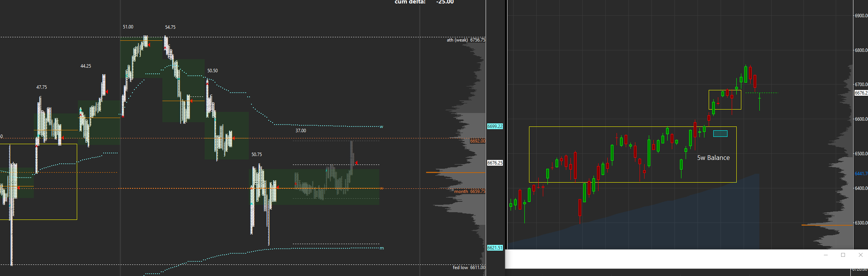Click the 6500.00 price axis label
The height and width of the screenshot is (276, 868).
(x=860, y=154)
